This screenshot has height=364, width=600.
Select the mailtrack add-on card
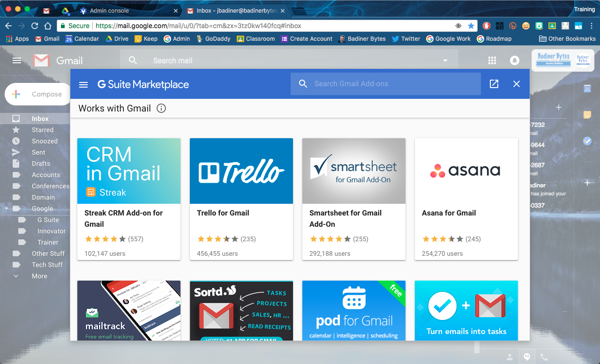[x=129, y=311]
